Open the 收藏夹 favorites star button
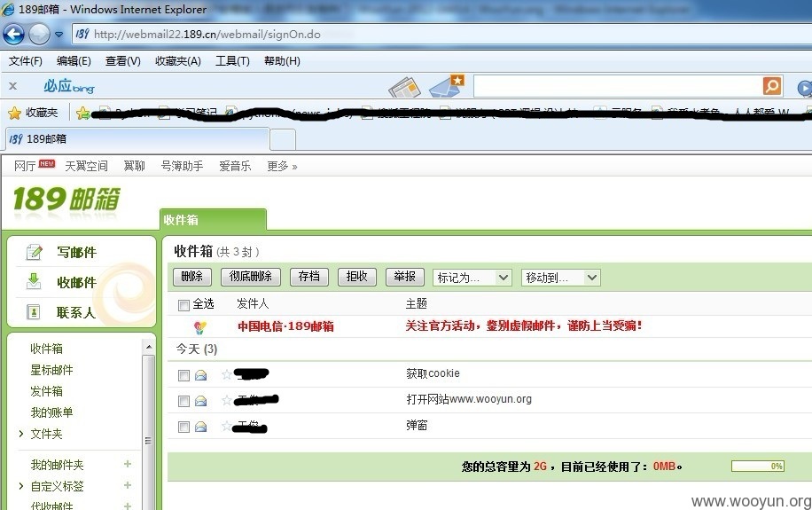The image size is (812, 510). tap(33, 113)
